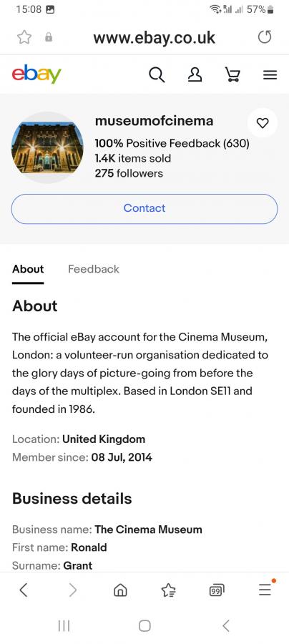Tap the www.ebay.co.uk address field
Image resolution: width=289 pixels, height=644 pixels.
[154, 37]
